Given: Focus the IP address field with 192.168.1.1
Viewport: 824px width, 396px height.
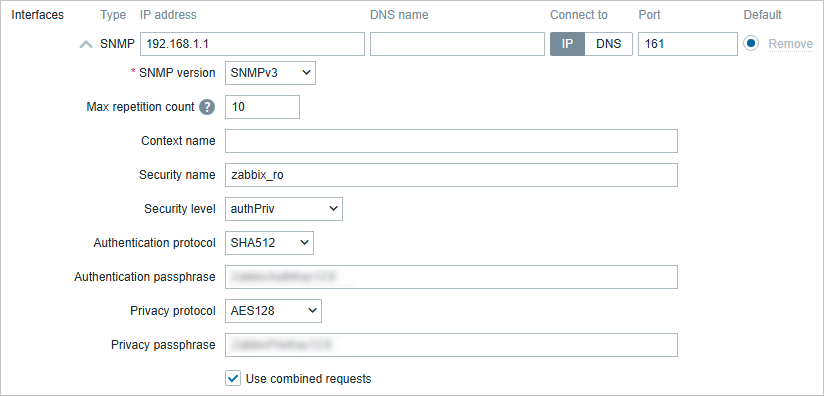Looking at the screenshot, I should click(252, 44).
